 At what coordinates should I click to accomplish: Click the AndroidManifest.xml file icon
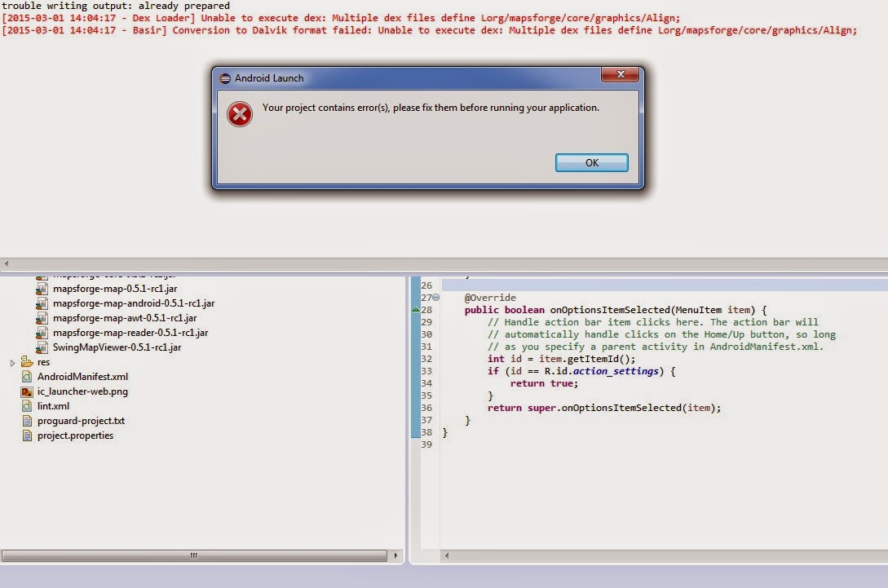pos(27,377)
